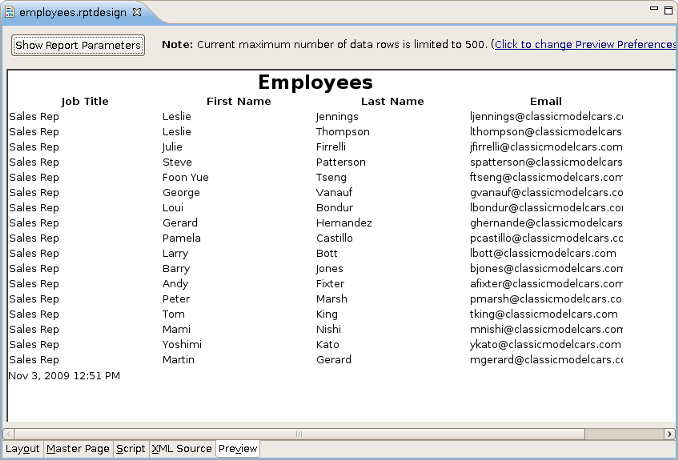This screenshot has height=460, width=678.
Task: Click the last name Castillo
Action: pyautogui.click(x=334, y=238)
